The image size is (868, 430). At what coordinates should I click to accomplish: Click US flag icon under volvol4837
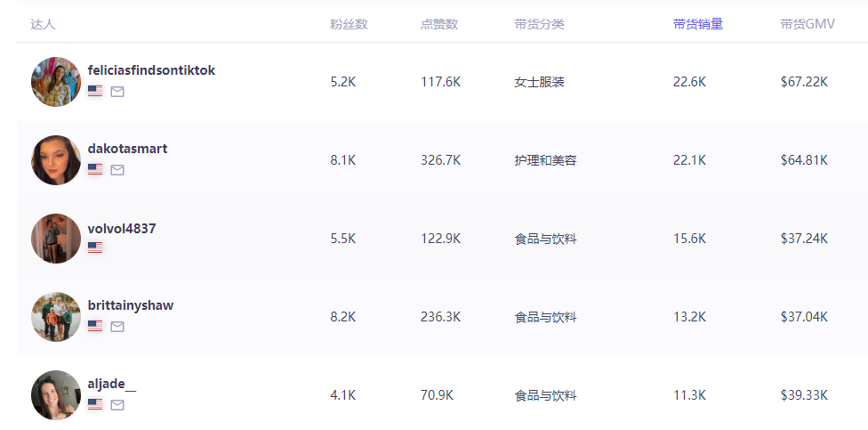point(95,247)
